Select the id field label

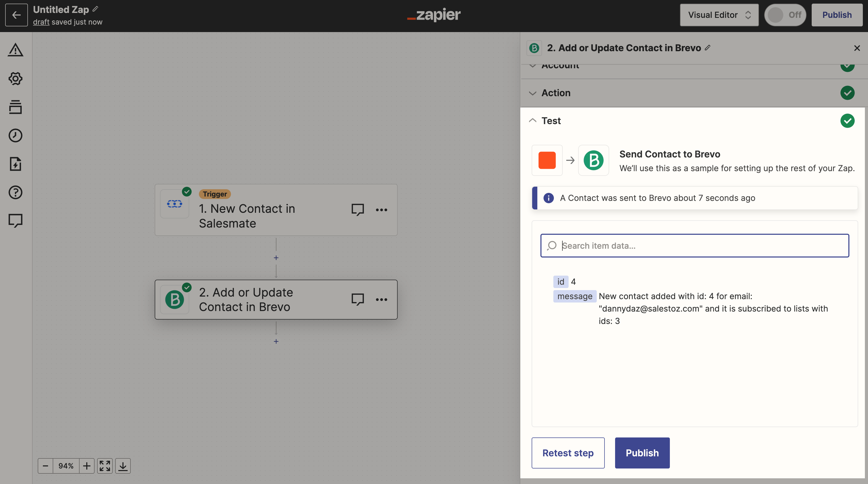point(560,282)
